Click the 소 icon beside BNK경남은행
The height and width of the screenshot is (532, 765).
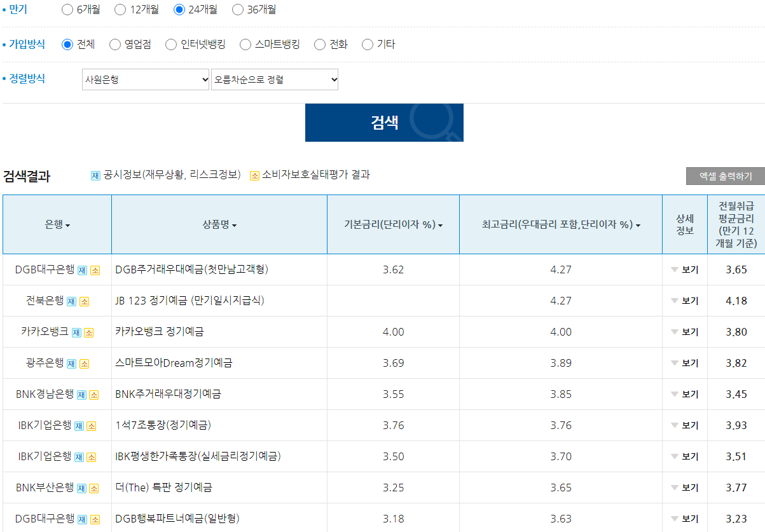click(x=93, y=395)
